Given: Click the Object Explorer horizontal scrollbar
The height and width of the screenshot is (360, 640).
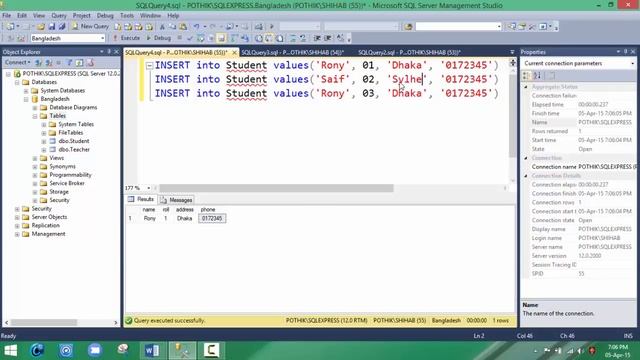Looking at the screenshot, I should (44, 322).
